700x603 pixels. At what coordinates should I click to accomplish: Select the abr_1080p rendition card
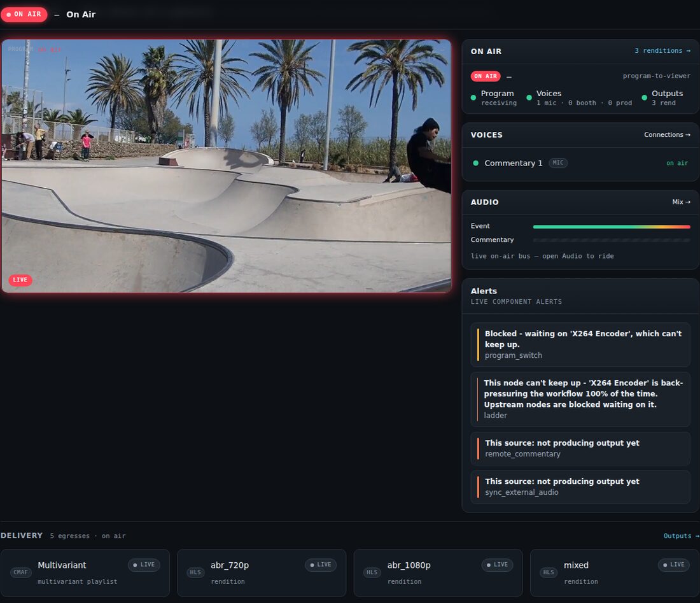(x=438, y=572)
